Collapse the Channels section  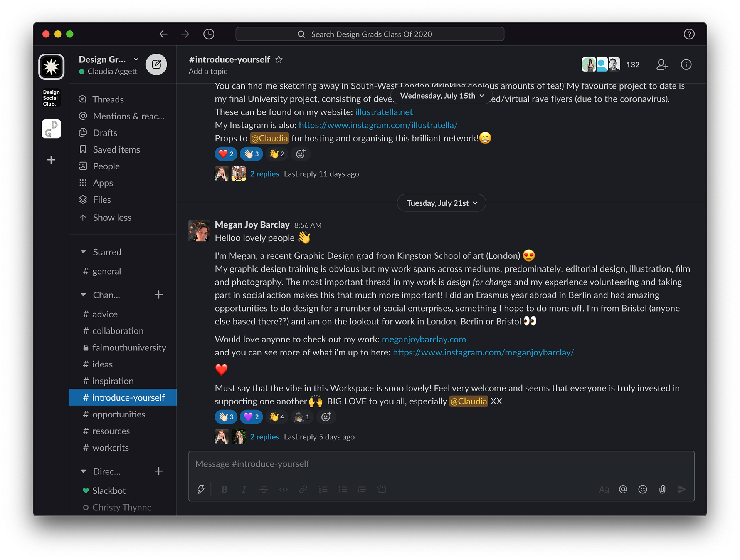click(83, 295)
